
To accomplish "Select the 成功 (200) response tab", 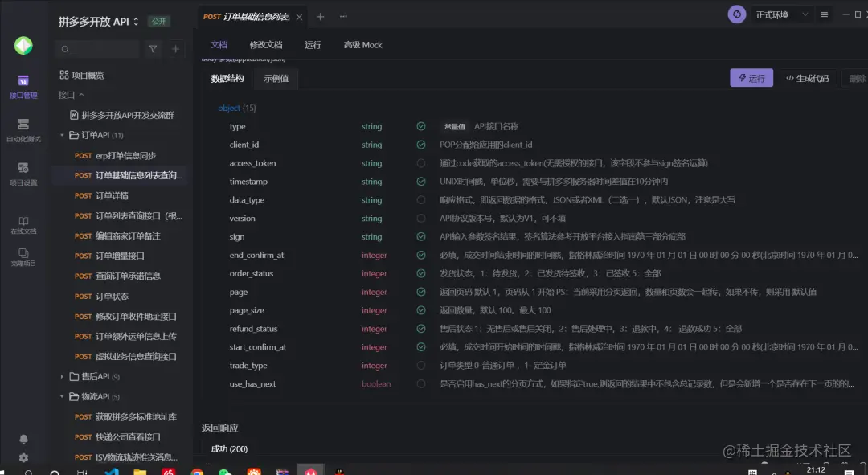I will tap(229, 449).
